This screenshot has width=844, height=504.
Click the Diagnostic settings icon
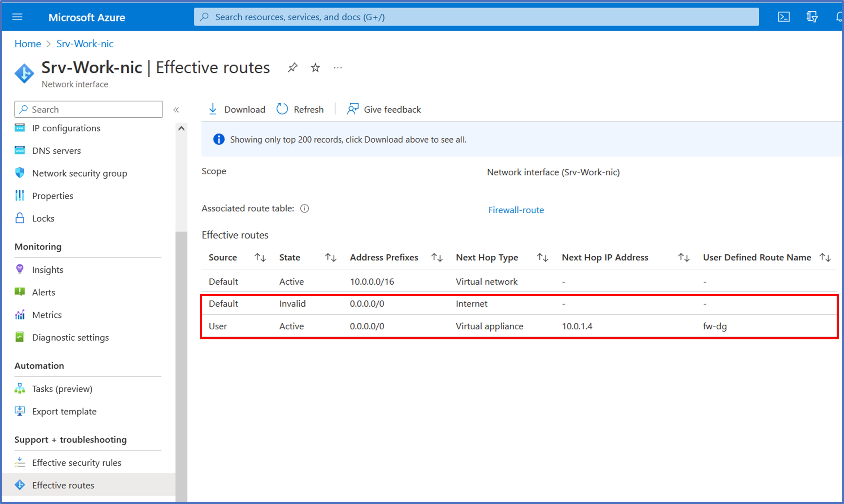point(20,337)
